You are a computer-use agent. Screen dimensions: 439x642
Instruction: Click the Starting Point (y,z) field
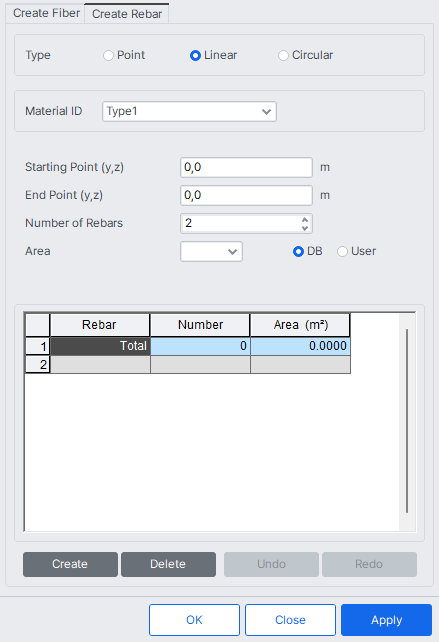pos(246,167)
